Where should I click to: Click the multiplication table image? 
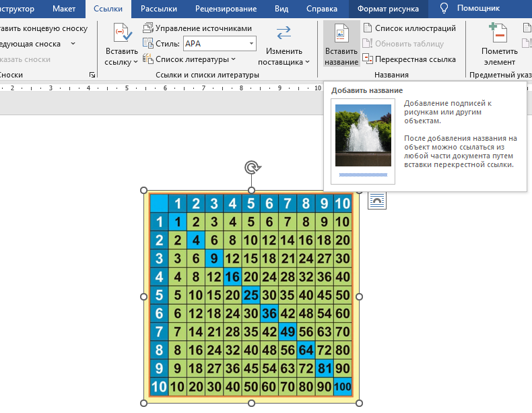pos(251,296)
